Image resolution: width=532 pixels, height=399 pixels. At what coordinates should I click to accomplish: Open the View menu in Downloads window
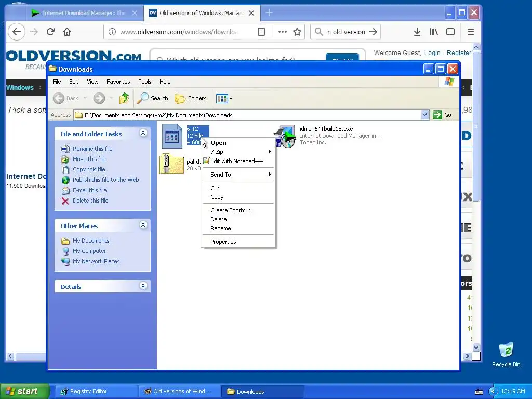pyautogui.click(x=92, y=82)
